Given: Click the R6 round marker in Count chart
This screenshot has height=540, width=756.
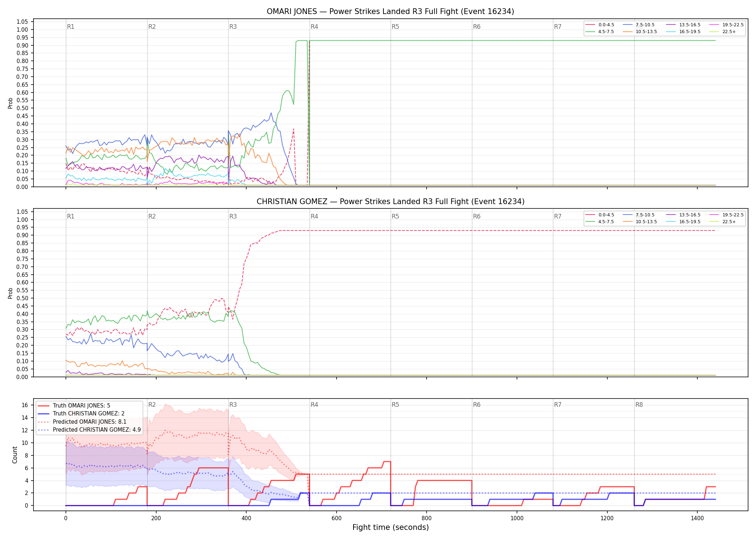Looking at the screenshot, I should (477, 405).
